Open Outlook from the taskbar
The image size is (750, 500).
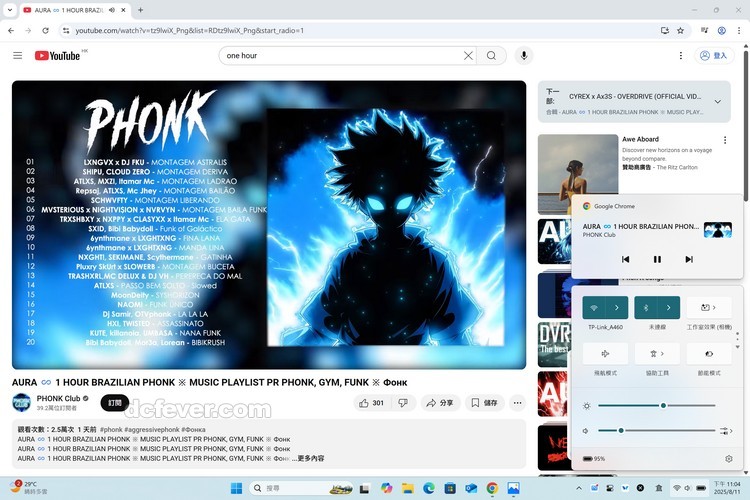click(471, 488)
